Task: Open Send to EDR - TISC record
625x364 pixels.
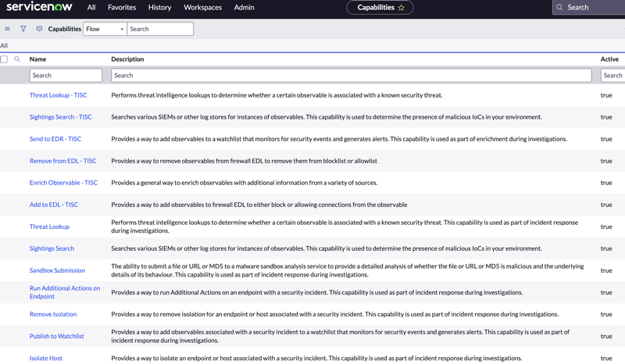Action: (x=55, y=139)
